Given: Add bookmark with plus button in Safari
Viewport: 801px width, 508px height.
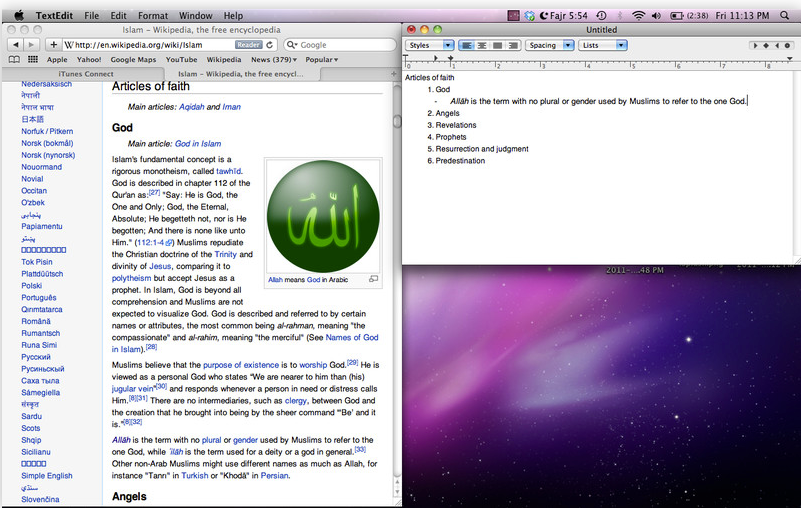Looking at the screenshot, I should [x=53, y=44].
